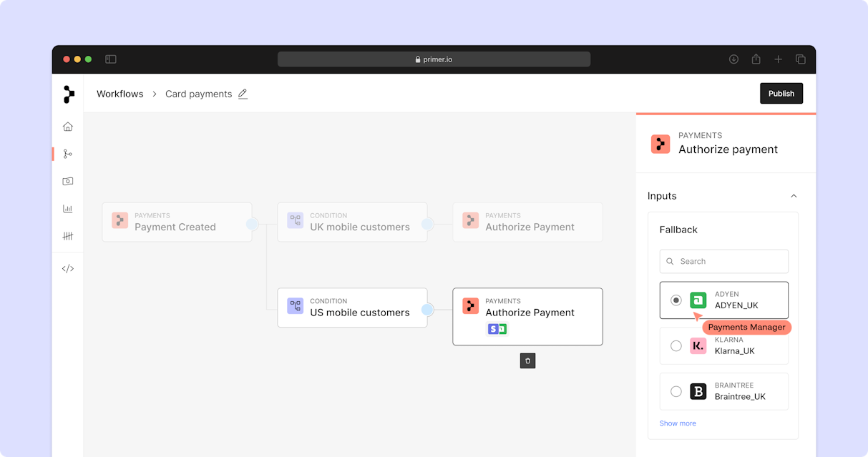
Task: Open the bar chart analytics icon in the sidebar
Action: [68, 209]
